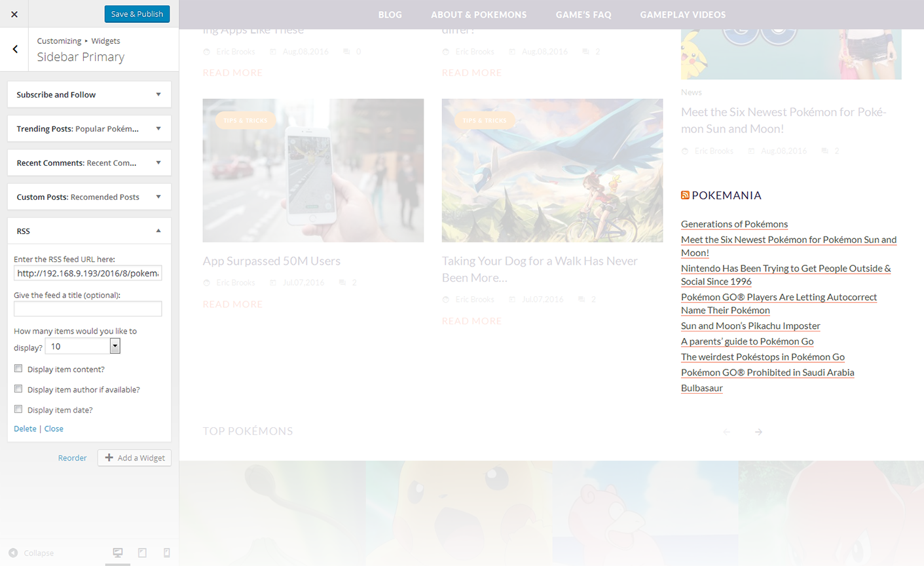Delete the RSS widget via Delete link
Viewport: 924px width, 566px height.
(x=25, y=428)
